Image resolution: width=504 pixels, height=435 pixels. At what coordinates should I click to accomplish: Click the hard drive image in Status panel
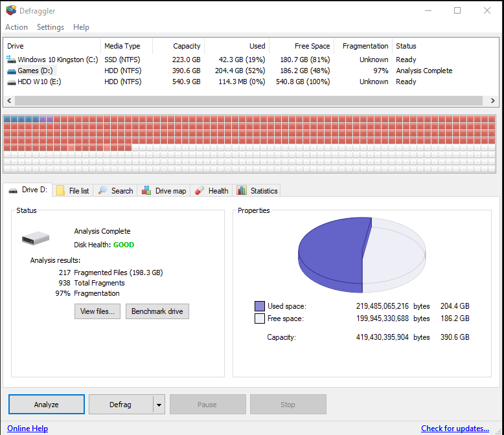click(36, 238)
